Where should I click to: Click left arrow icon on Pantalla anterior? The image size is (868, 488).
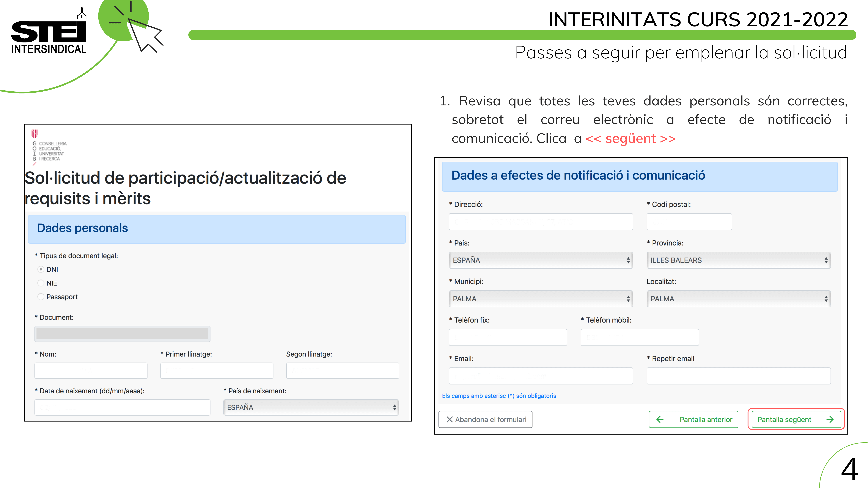pos(660,419)
